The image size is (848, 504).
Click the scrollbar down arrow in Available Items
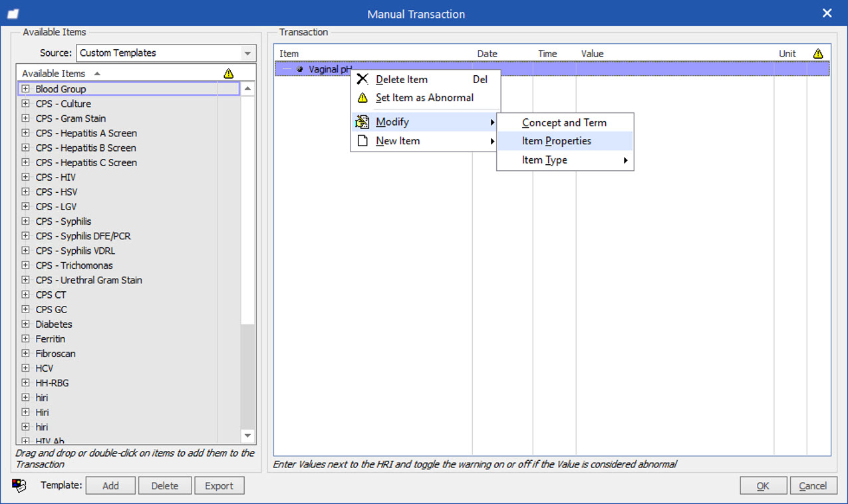[x=247, y=436]
